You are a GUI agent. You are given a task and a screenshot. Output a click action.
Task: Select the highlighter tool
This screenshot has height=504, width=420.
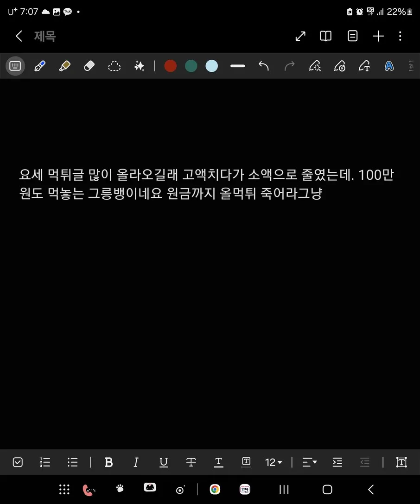click(x=64, y=66)
